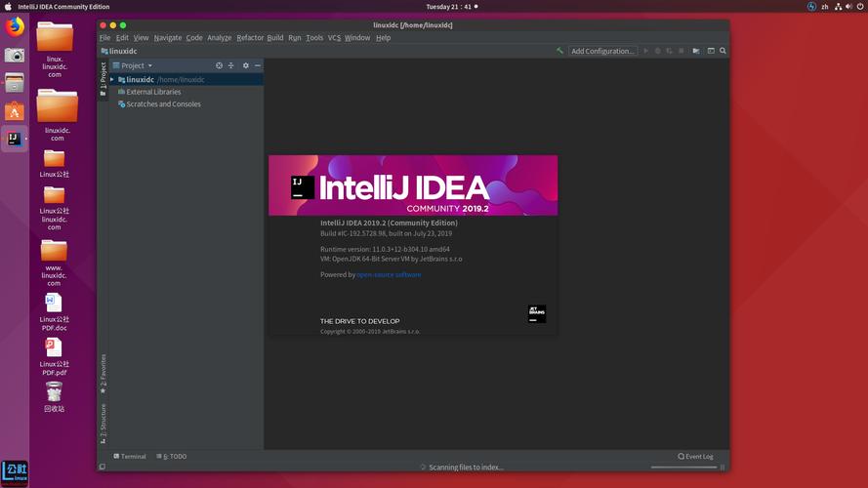The image size is (868, 488).
Task: Click the Run play icon in toolbar
Action: [x=645, y=51]
